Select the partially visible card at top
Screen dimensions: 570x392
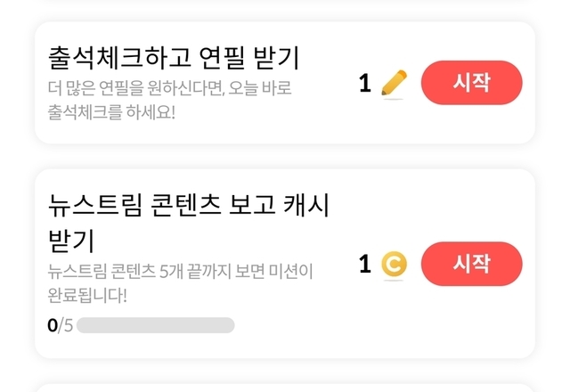[285, 3]
